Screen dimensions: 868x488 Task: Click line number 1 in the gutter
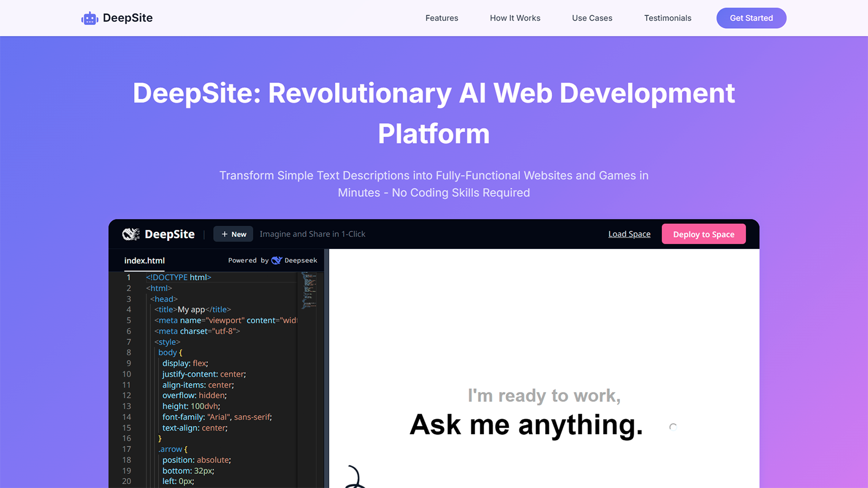129,278
